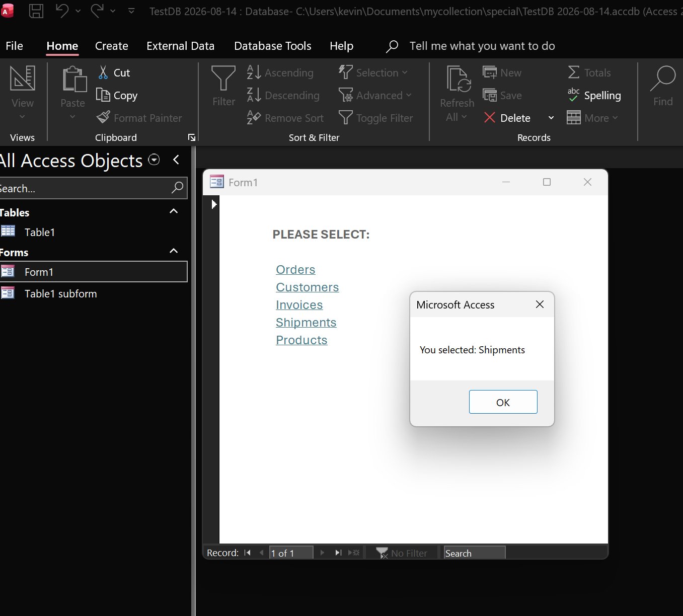Click Delete in Records group
This screenshot has height=616, width=683.
(x=507, y=118)
